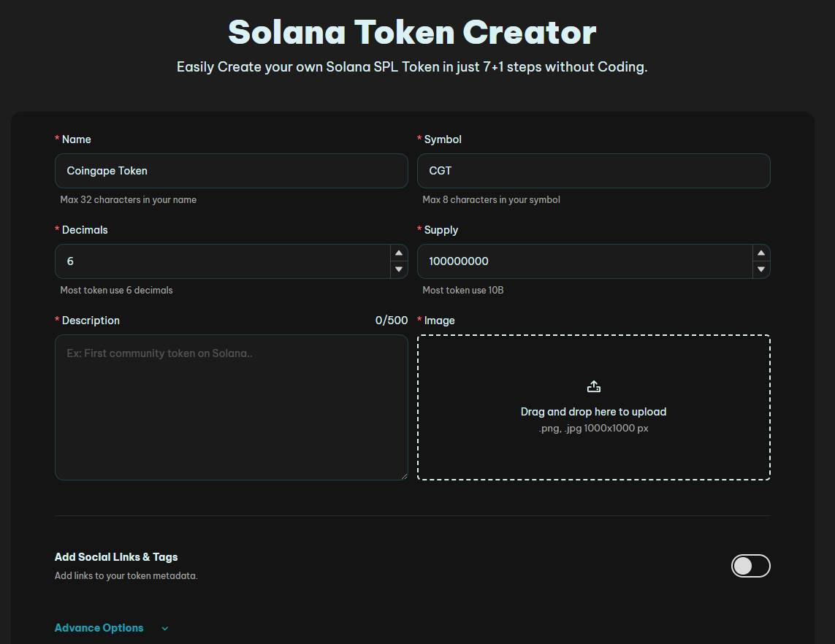This screenshot has width=835, height=644.
Task: Click the Symbol field label
Action: point(443,139)
